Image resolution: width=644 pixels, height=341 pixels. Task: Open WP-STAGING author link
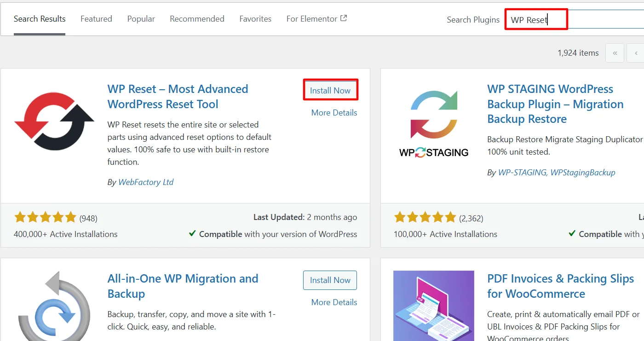click(x=522, y=173)
